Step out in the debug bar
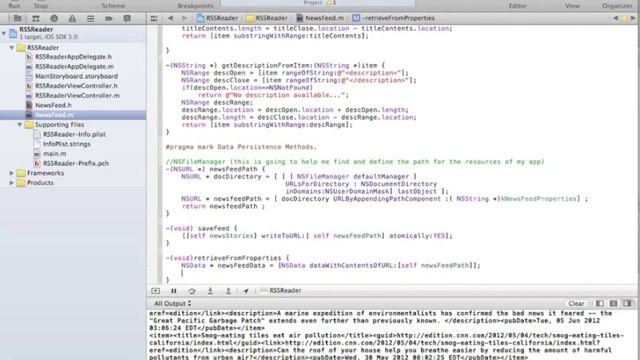Viewport: 640px width, 360px height. click(228, 291)
